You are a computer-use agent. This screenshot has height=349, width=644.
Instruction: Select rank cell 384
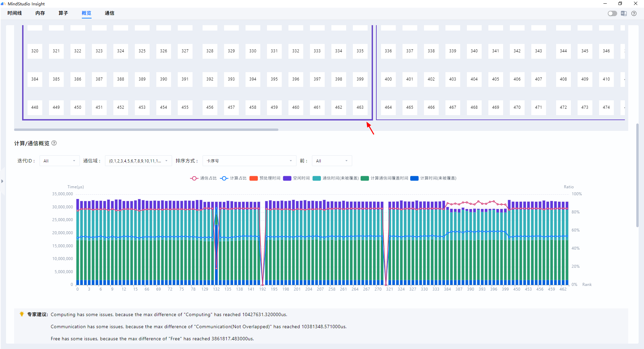point(35,79)
